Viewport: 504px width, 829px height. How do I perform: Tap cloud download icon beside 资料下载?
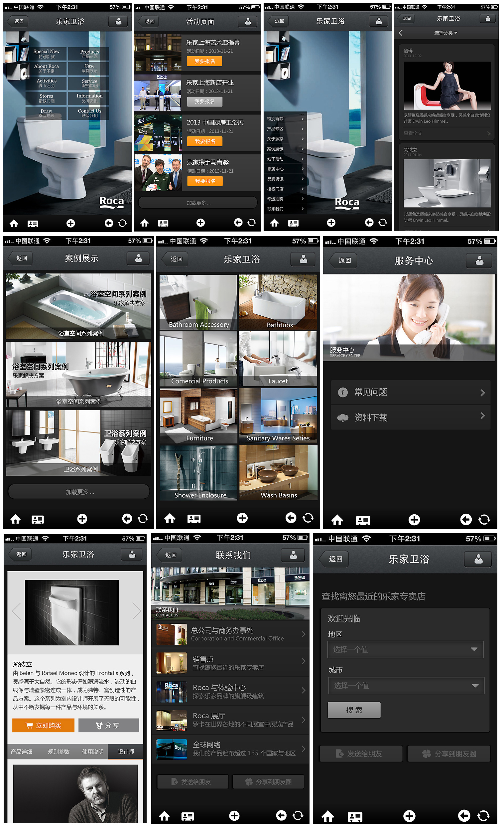click(343, 417)
